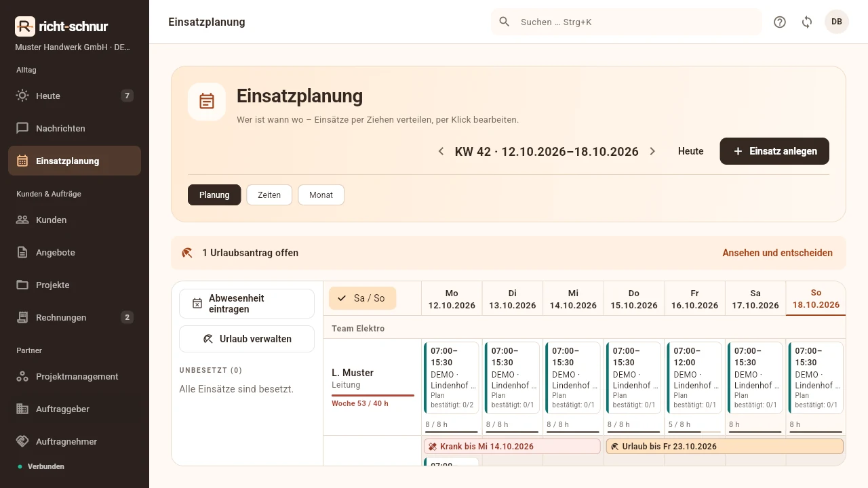
Task: Open Projektmanagement in the sidebar
Action: [75, 376]
